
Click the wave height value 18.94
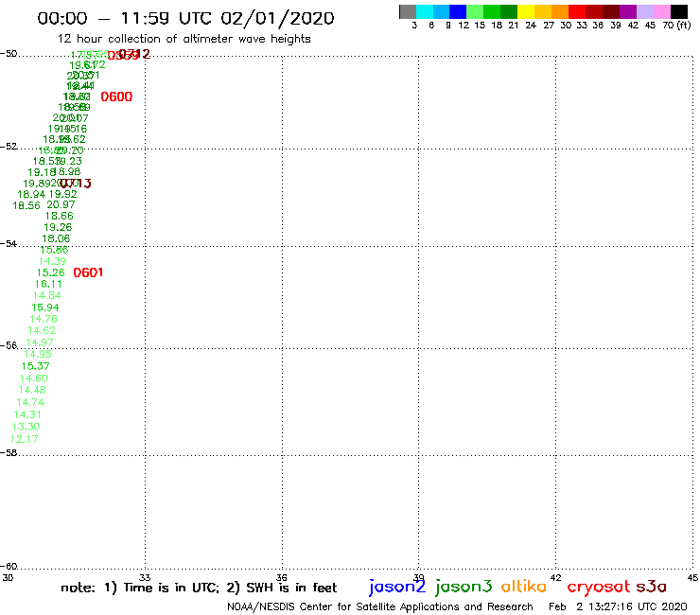tap(31, 194)
